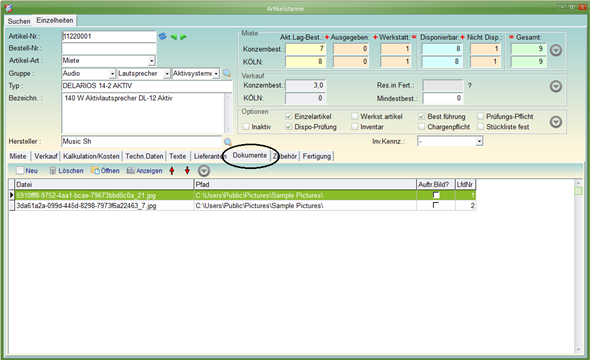Image resolution: width=590 pixels, height=360 pixels.
Task: Click the application icon in title bar
Action: pyautogui.click(x=8, y=8)
